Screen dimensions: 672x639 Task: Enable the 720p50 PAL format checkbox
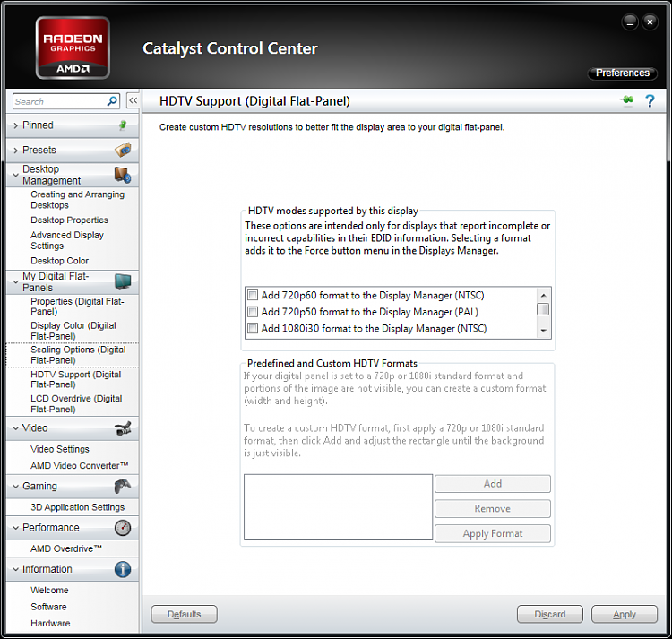coord(253,312)
